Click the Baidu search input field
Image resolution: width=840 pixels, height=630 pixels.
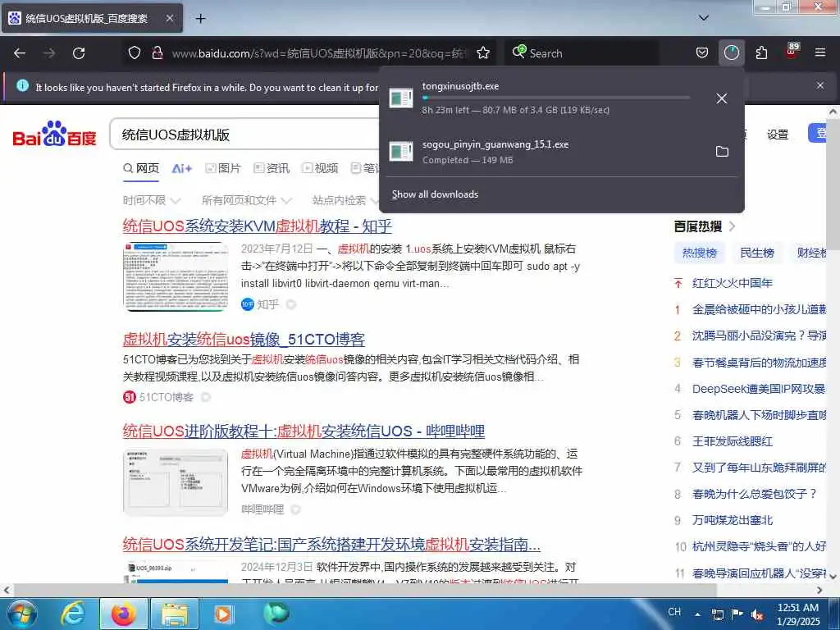coord(244,135)
